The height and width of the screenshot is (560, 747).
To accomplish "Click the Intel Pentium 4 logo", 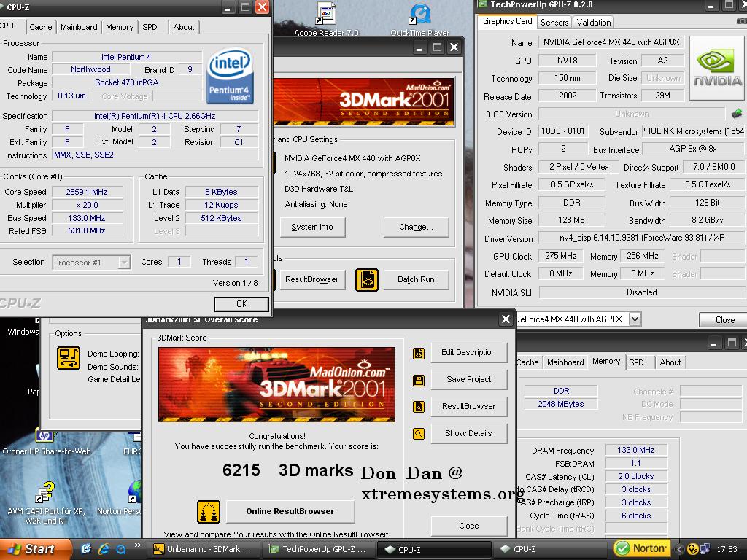I will tap(230, 76).
